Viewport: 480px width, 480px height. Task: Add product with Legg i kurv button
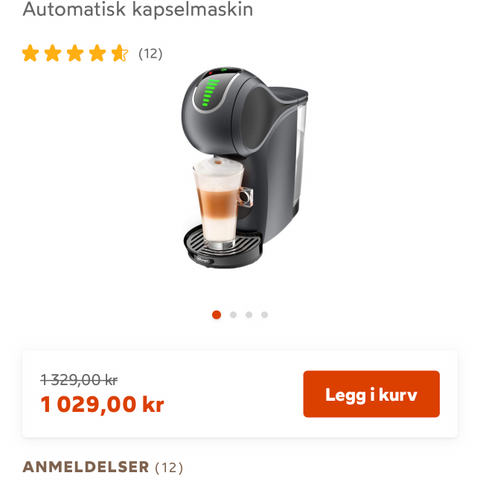pos(371,394)
